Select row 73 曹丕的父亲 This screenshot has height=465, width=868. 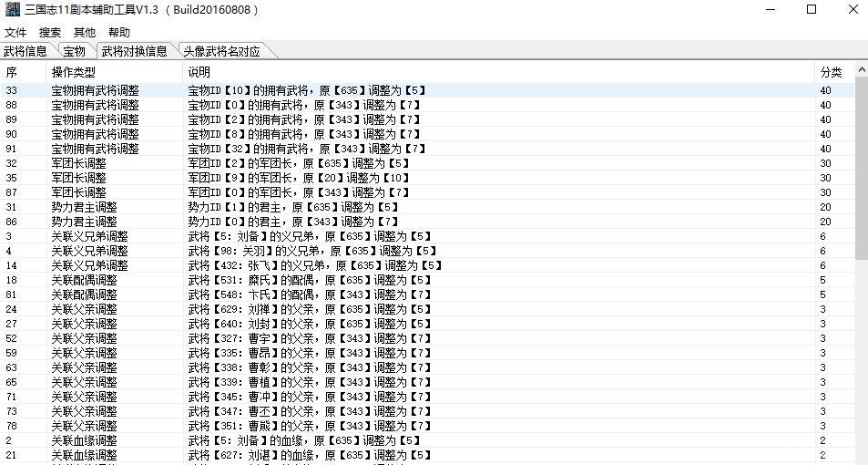coord(427,411)
